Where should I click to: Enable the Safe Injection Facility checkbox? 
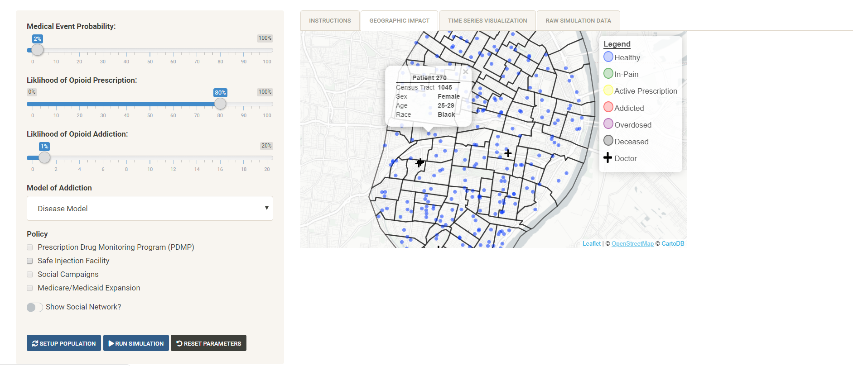tap(30, 261)
